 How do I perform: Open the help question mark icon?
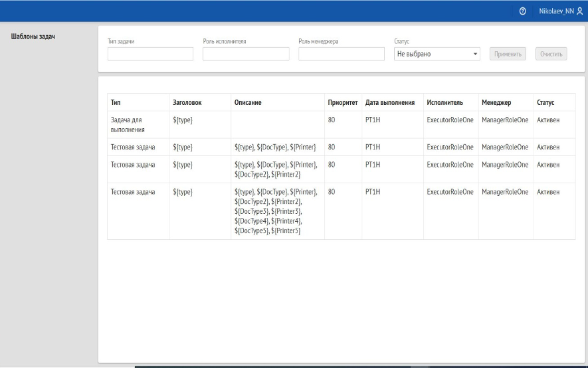(522, 11)
